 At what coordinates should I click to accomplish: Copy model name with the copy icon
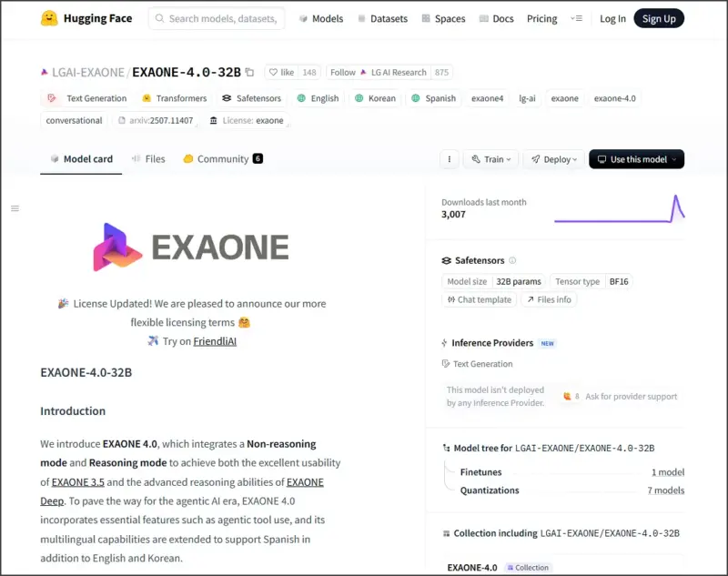click(x=249, y=73)
